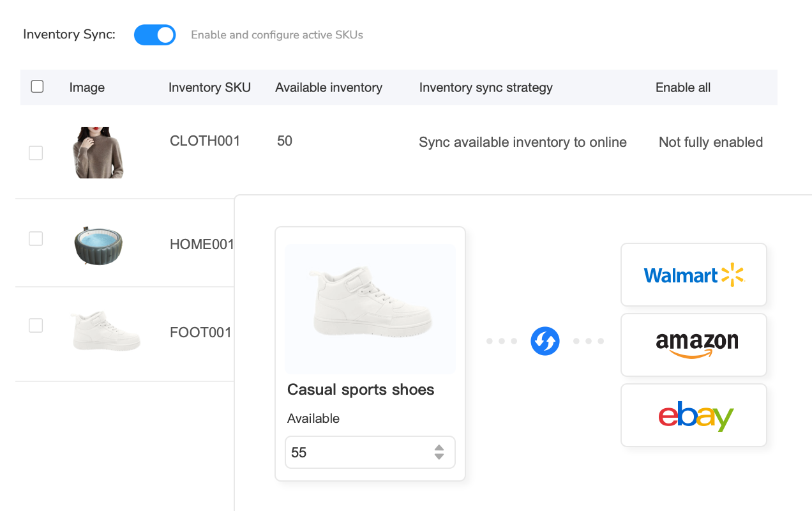Increase the Available quantity with up arrow
812x511 pixels.
click(439, 448)
